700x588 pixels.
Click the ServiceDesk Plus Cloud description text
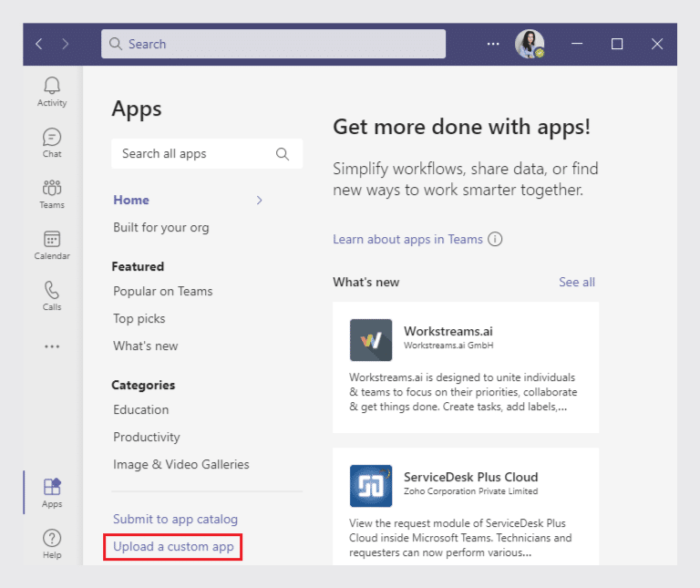coord(460,538)
